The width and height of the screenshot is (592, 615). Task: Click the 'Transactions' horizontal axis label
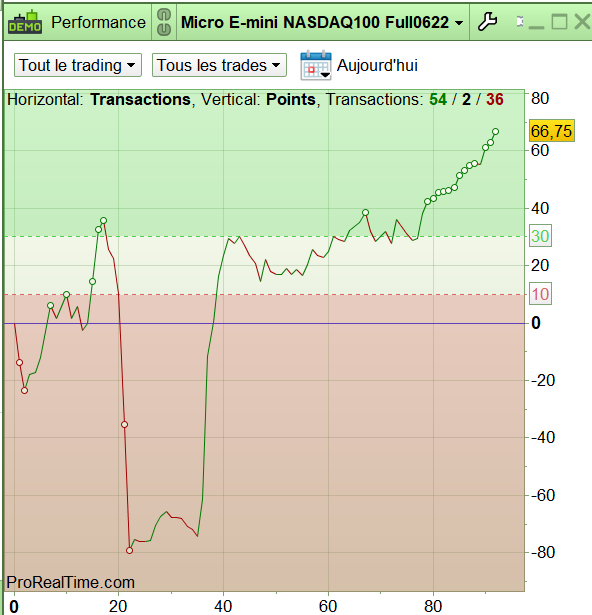pyautogui.click(x=140, y=100)
